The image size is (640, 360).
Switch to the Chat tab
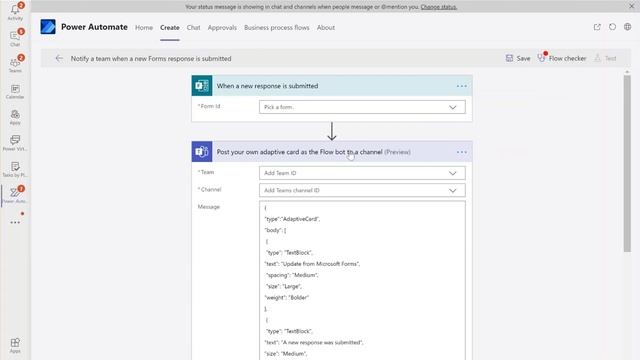(x=193, y=27)
